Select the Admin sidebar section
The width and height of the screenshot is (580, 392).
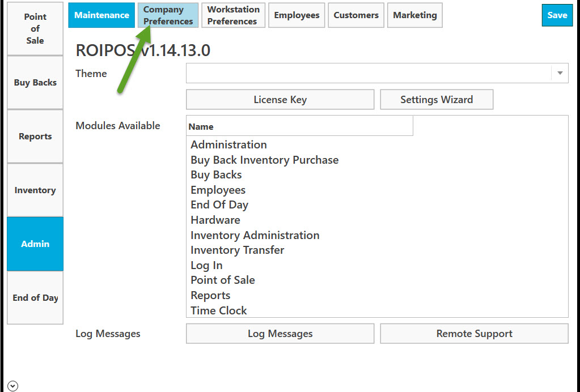[35, 244]
